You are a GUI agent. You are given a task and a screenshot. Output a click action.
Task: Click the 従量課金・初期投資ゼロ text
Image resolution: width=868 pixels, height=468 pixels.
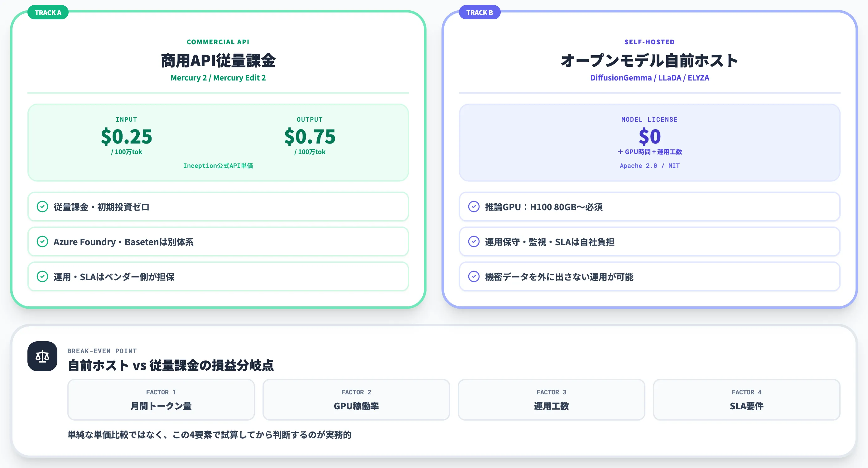click(101, 207)
